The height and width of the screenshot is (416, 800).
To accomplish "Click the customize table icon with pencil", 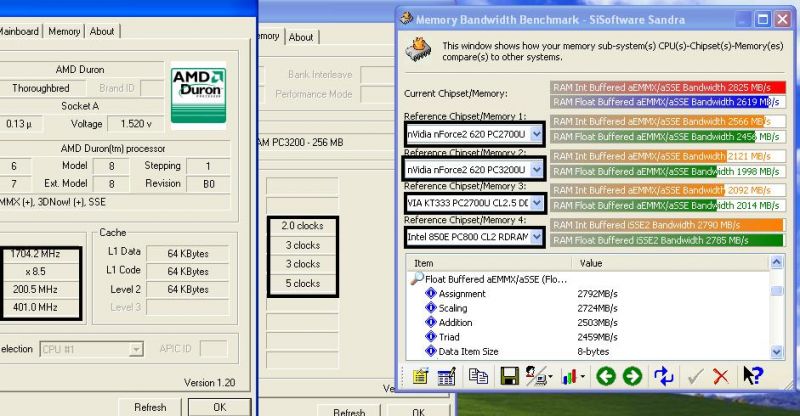I will [x=446, y=377].
